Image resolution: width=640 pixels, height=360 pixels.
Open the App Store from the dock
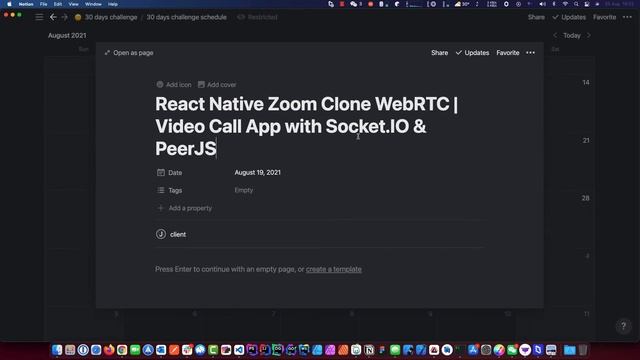(x=473, y=350)
